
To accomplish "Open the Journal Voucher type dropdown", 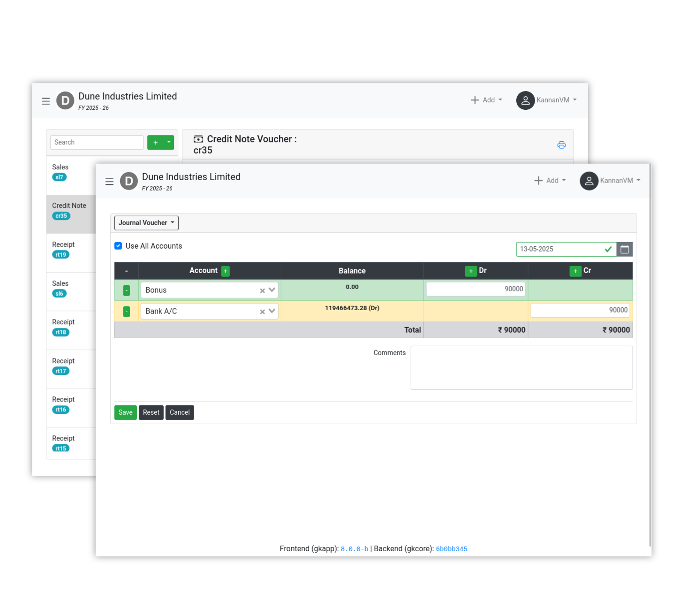I will click(146, 223).
